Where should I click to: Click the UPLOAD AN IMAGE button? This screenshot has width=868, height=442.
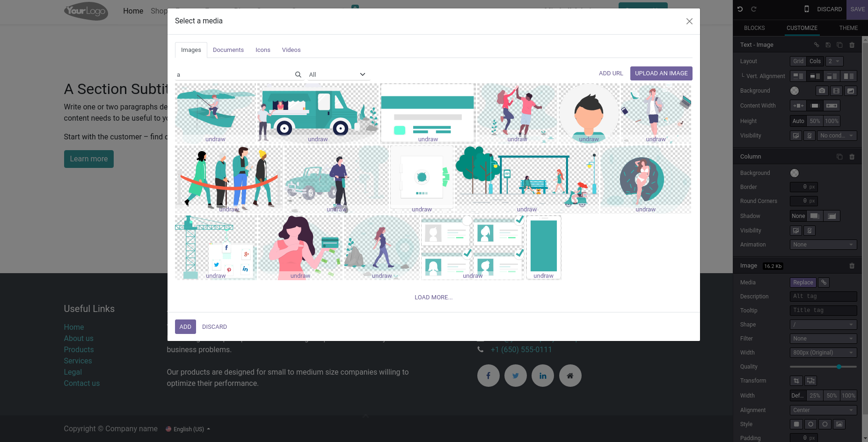(661, 73)
